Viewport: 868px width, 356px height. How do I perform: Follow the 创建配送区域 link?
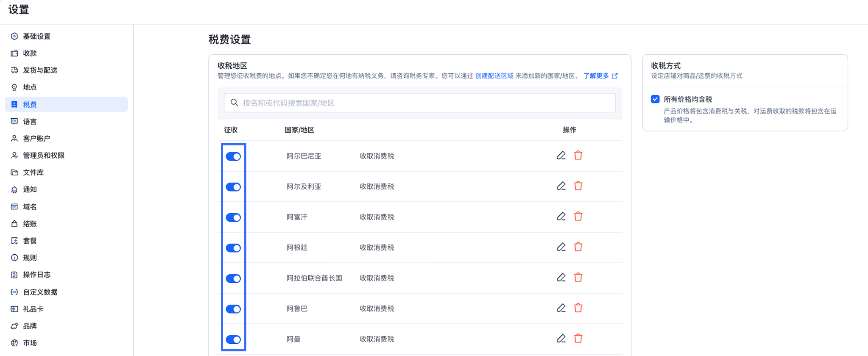click(x=494, y=76)
